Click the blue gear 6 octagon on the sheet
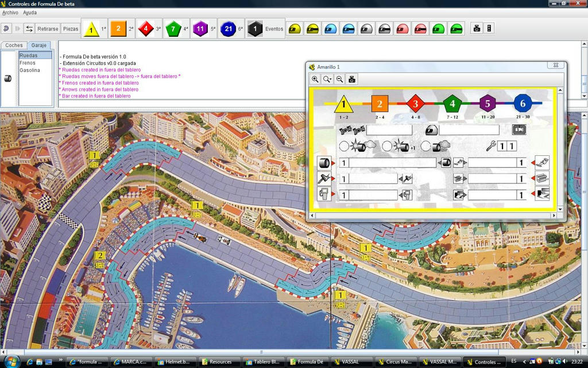This screenshot has height=368, width=588. pyautogui.click(x=523, y=103)
